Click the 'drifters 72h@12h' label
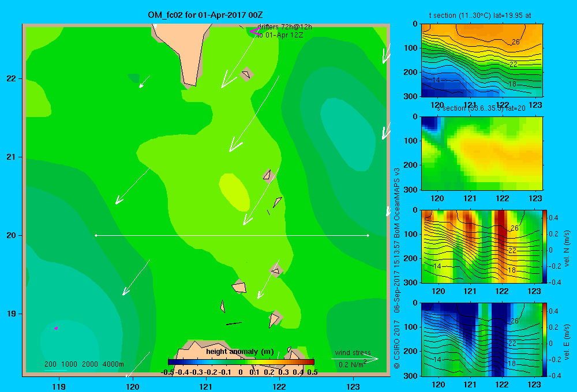 click(284, 27)
